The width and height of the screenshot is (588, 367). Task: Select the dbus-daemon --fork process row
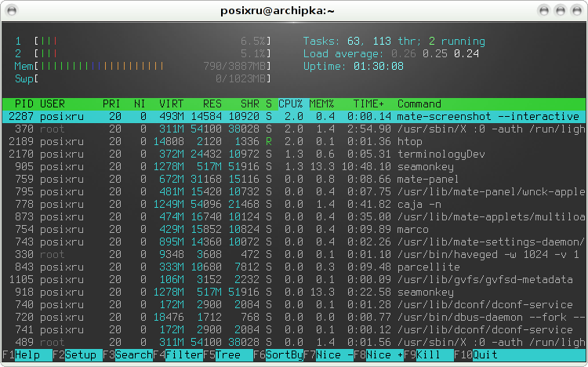click(x=294, y=318)
